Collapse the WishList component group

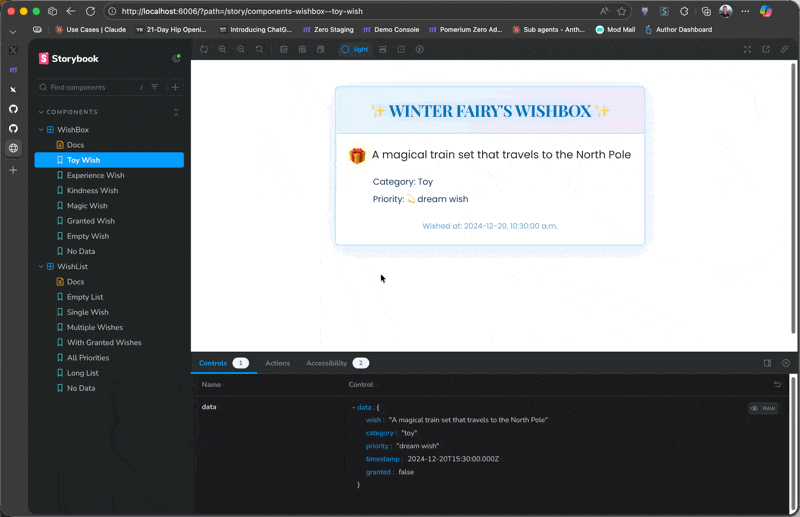pos(41,267)
